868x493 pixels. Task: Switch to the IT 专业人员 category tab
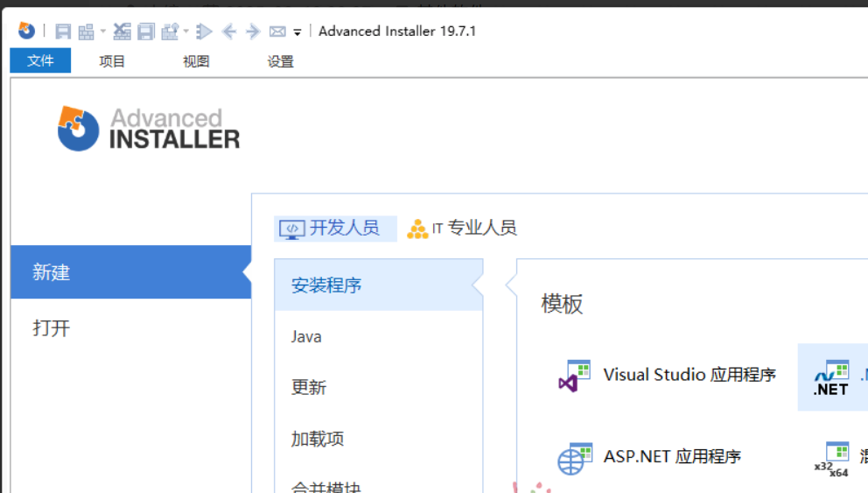click(x=462, y=229)
